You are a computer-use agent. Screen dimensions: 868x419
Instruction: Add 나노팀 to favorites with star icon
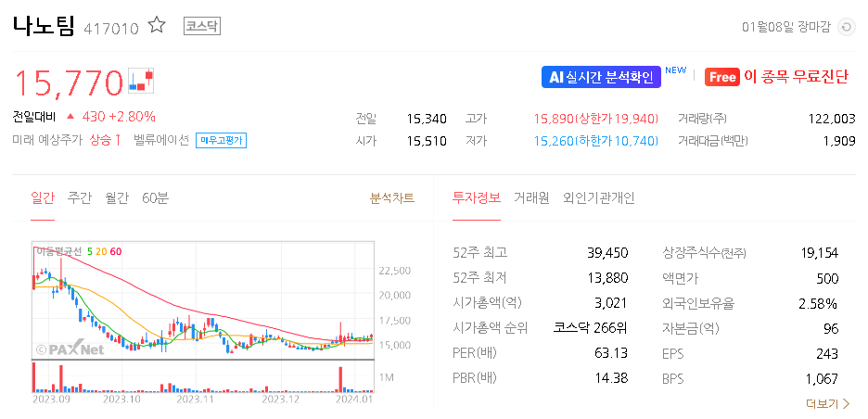[158, 25]
